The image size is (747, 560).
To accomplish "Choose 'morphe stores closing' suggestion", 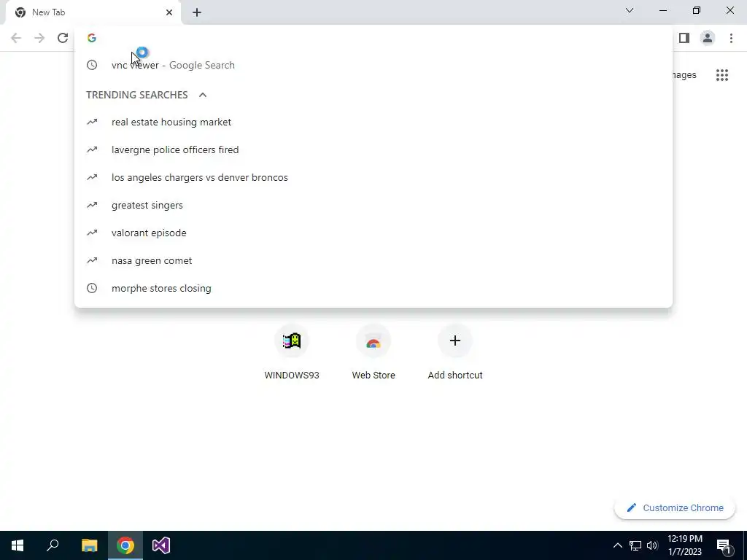I will tap(373, 288).
